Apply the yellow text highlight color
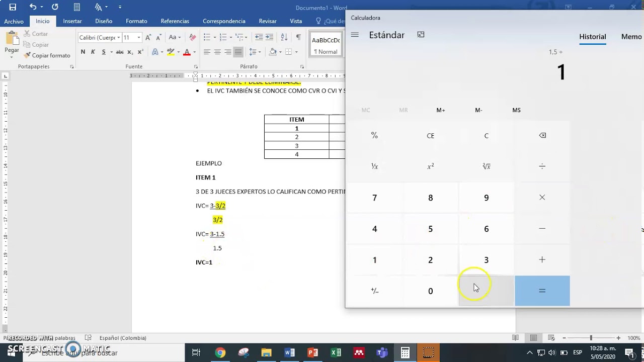The height and width of the screenshot is (362, 644). [171, 52]
